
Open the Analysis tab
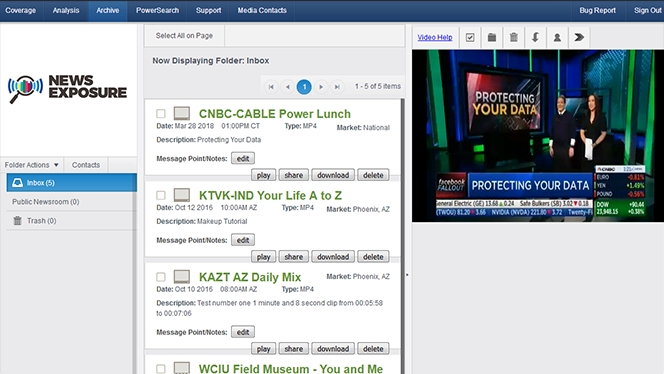tap(66, 10)
